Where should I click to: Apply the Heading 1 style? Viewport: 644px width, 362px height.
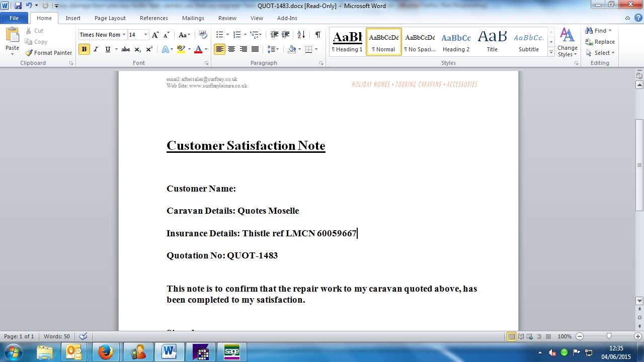coord(347,42)
